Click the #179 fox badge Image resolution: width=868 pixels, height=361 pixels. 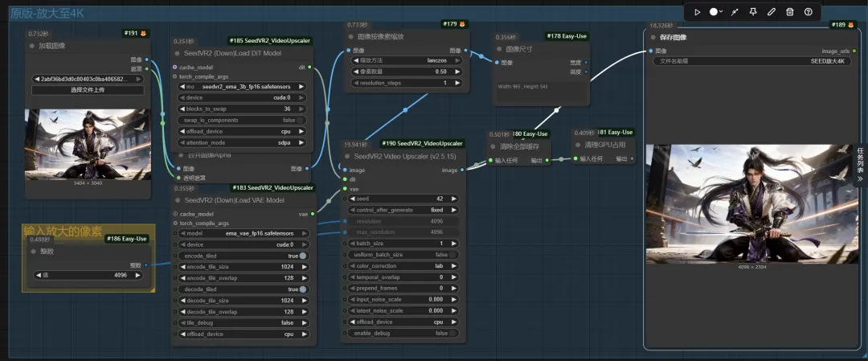pyautogui.click(x=455, y=24)
